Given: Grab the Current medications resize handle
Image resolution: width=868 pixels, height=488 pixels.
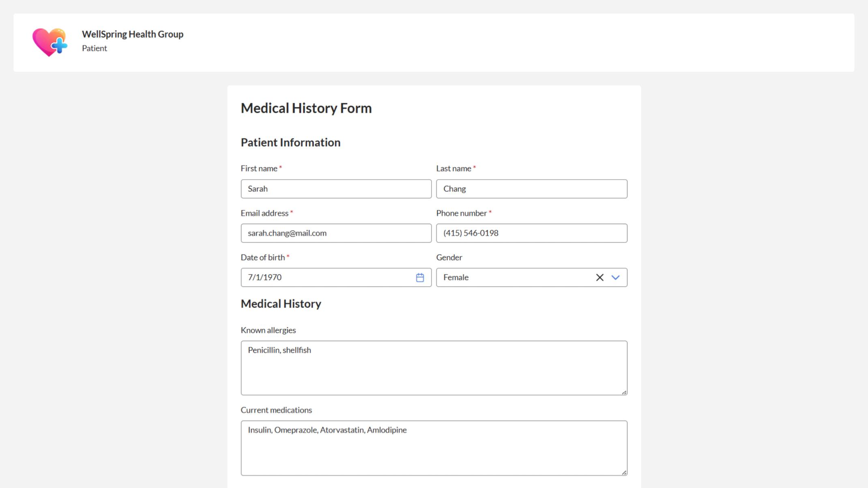Looking at the screenshot, I should (624, 473).
